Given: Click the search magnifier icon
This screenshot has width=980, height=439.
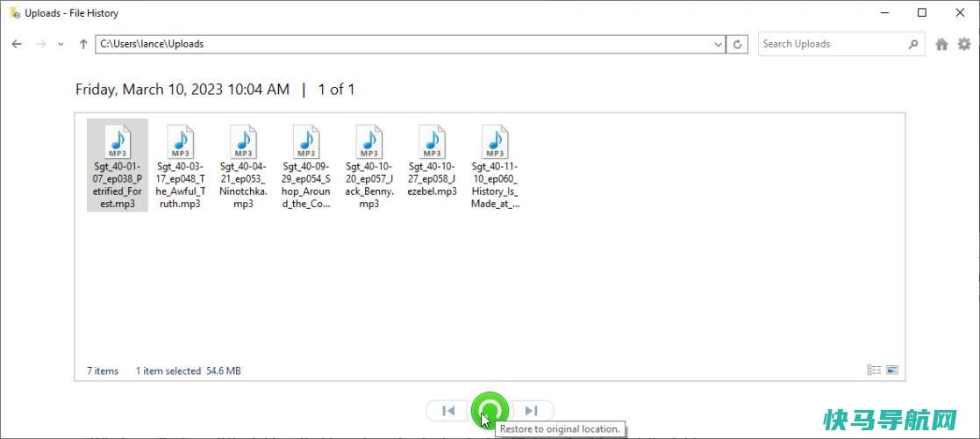Looking at the screenshot, I should click(x=913, y=45).
